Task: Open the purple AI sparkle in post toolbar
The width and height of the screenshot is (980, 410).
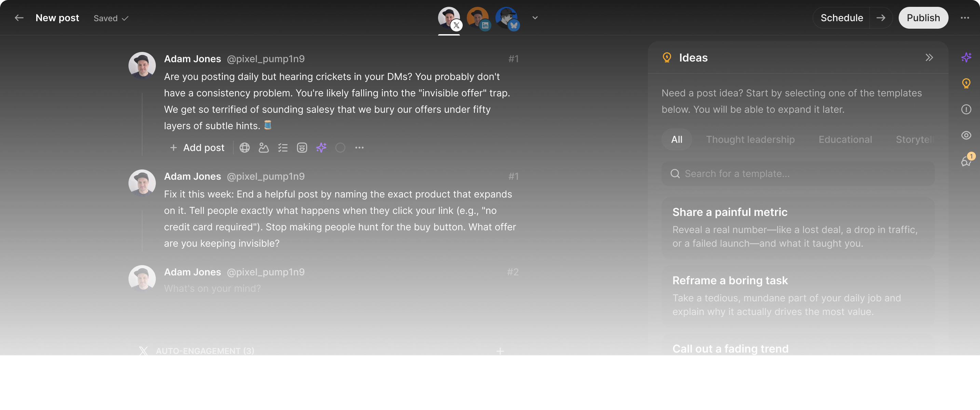Action: point(321,148)
